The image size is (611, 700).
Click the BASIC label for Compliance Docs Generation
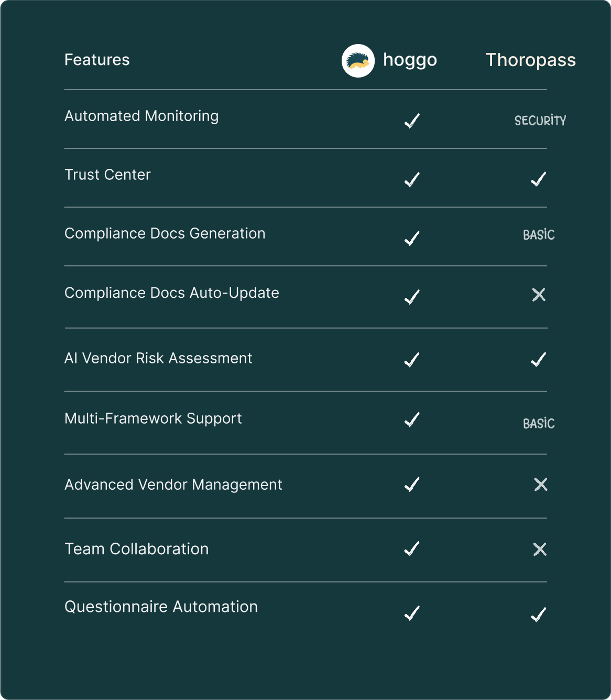pos(539,235)
